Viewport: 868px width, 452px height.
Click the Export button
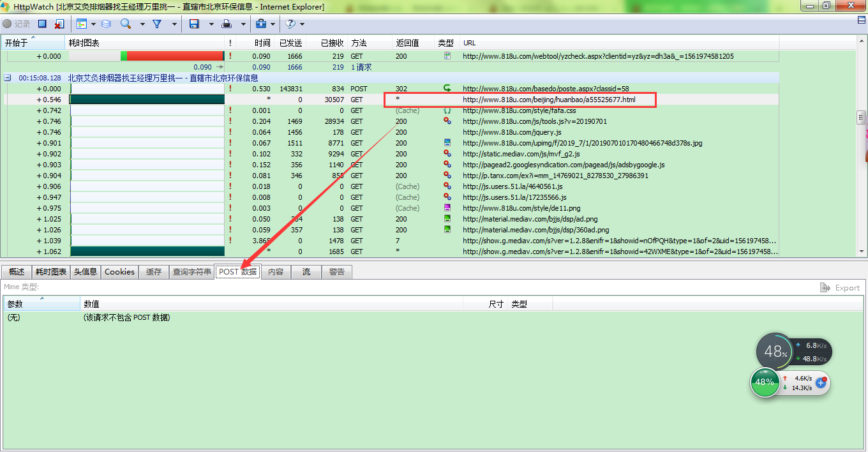coord(841,287)
